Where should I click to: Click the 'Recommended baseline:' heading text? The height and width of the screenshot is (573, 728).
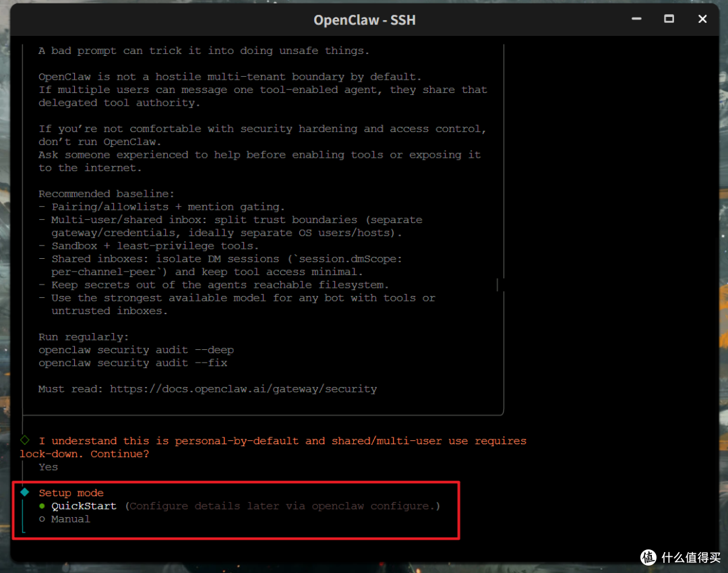(107, 194)
